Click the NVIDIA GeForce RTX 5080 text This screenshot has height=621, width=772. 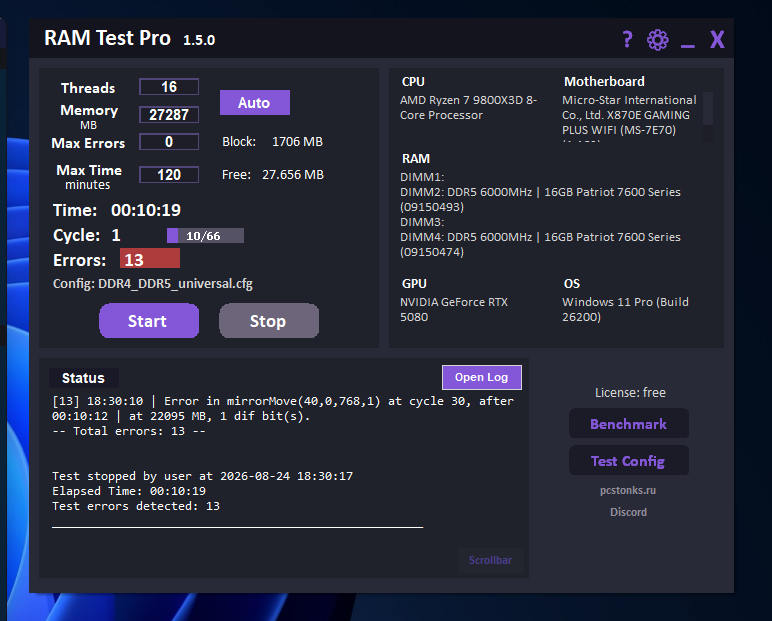pyautogui.click(x=453, y=309)
